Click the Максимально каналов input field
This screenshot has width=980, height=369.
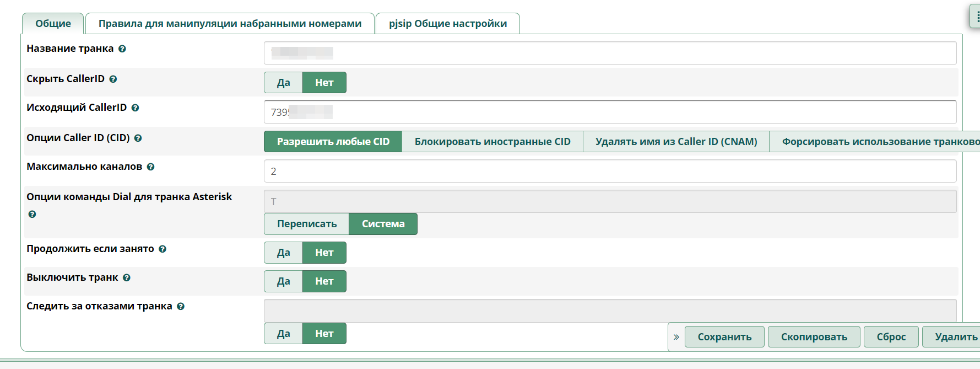(x=610, y=172)
